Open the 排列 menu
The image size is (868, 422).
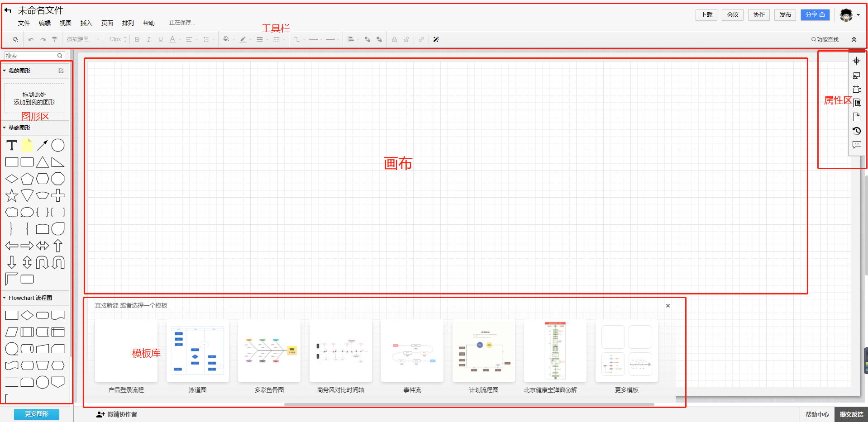click(128, 23)
